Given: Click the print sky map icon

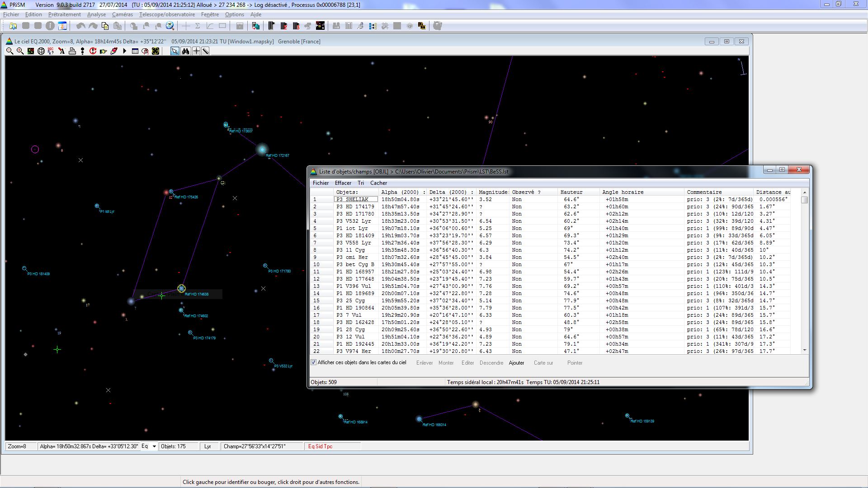Looking at the screenshot, I should [x=72, y=51].
